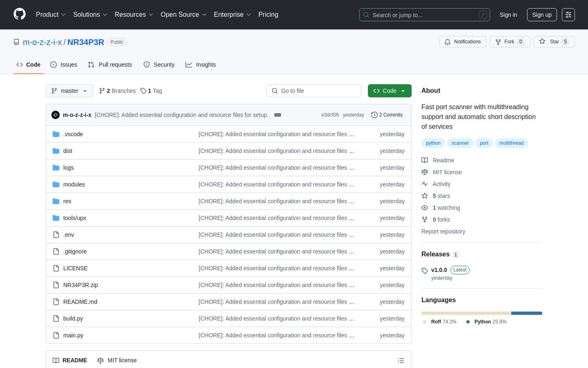588x368 pixels.
Task: View the 1 Tag link
Action: (x=151, y=91)
